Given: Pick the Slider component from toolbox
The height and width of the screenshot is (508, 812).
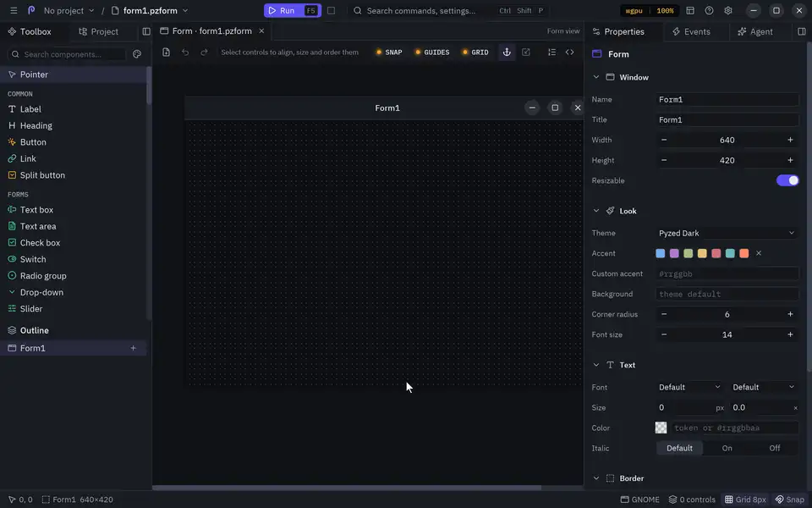Looking at the screenshot, I should point(74,308).
